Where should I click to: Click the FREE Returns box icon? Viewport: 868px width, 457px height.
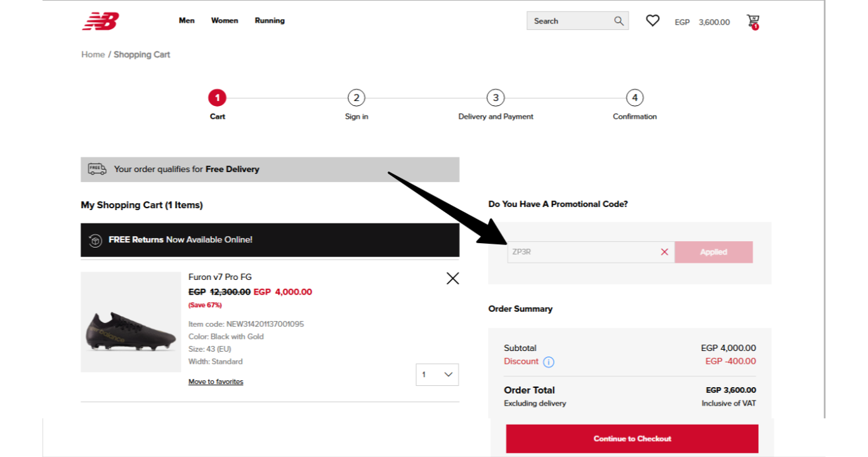tap(95, 240)
